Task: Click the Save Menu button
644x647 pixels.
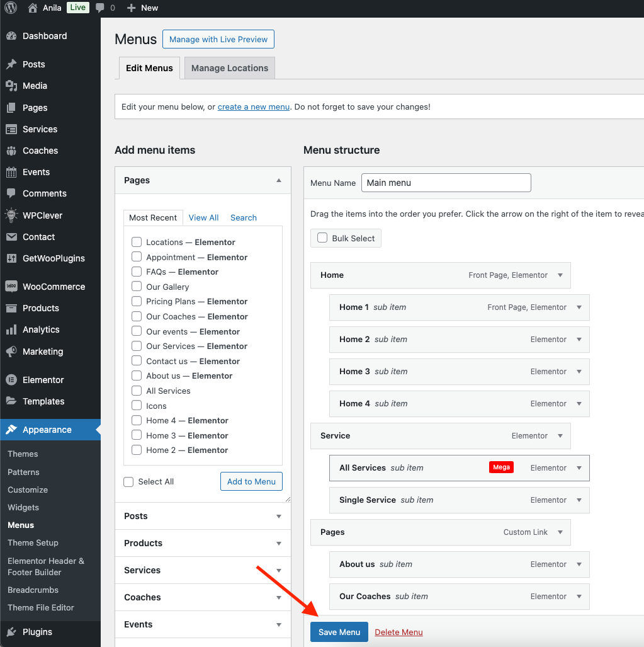Action: [x=339, y=632]
